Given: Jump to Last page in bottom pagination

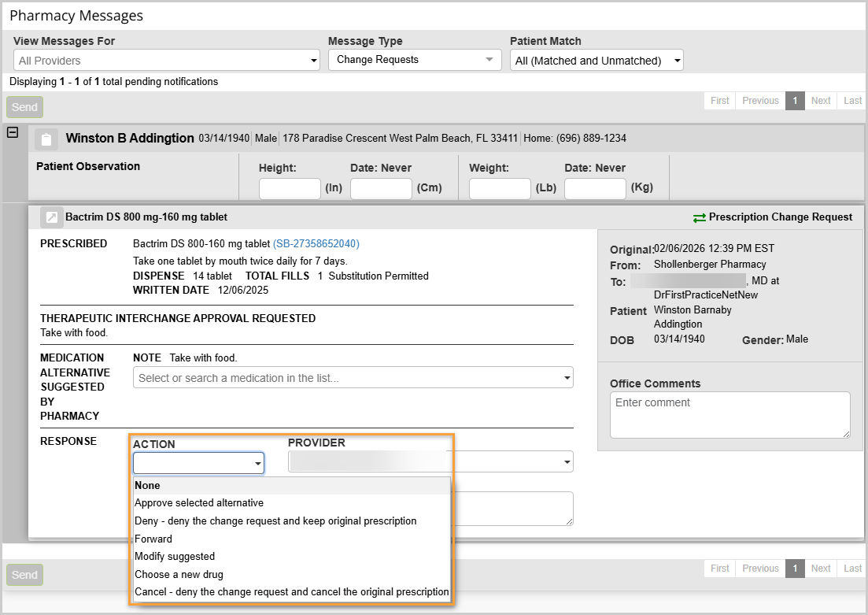Looking at the screenshot, I should coord(852,568).
